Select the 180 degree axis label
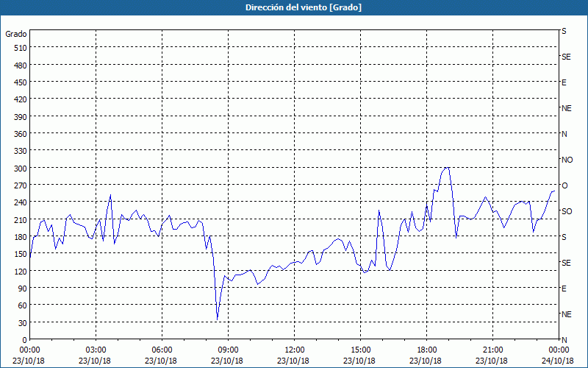The width and height of the screenshot is (588, 368). 21,237
